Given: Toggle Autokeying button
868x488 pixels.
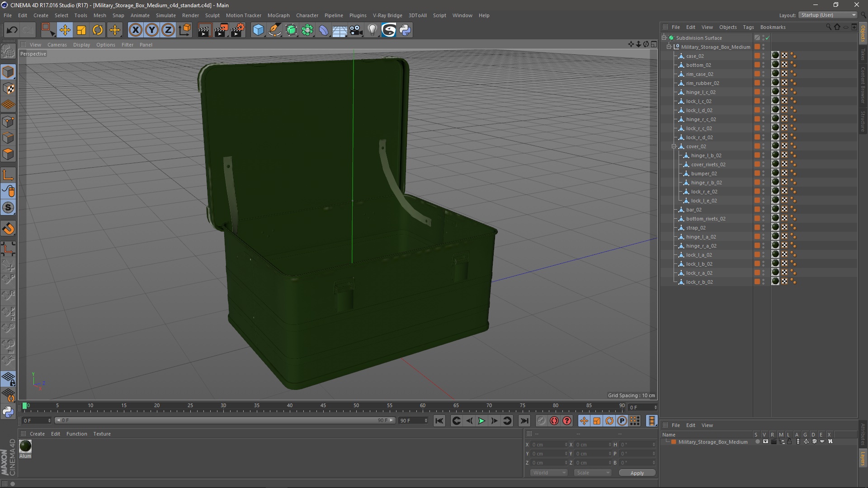Looking at the screenshot, I should point(554,421).
